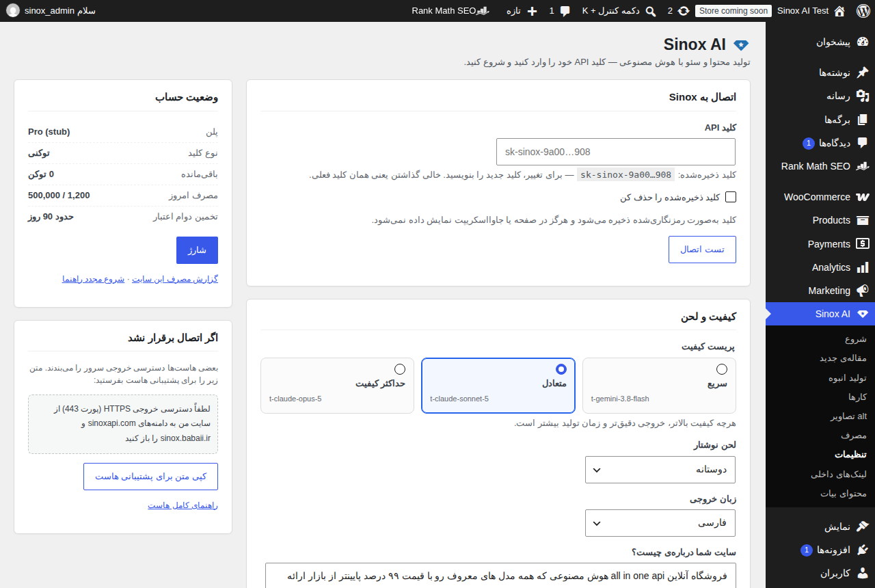
Task: Click the saved key code sk-sinox-9a00…908
Action: [625, 174]
